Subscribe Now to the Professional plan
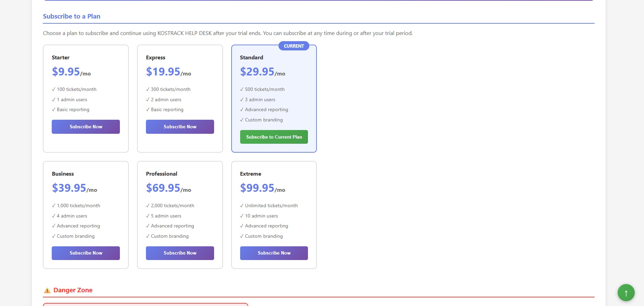Image resolution: width=644 pixels, height=306 pixels. [x=180, y=253]
